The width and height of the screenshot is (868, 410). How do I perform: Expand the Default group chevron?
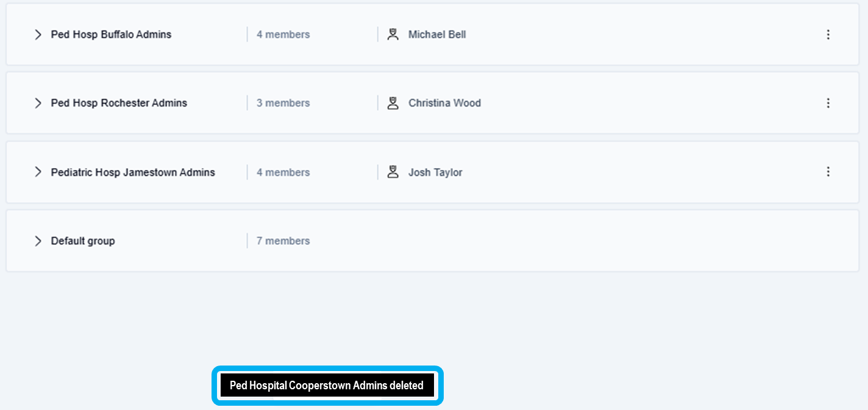38,241
